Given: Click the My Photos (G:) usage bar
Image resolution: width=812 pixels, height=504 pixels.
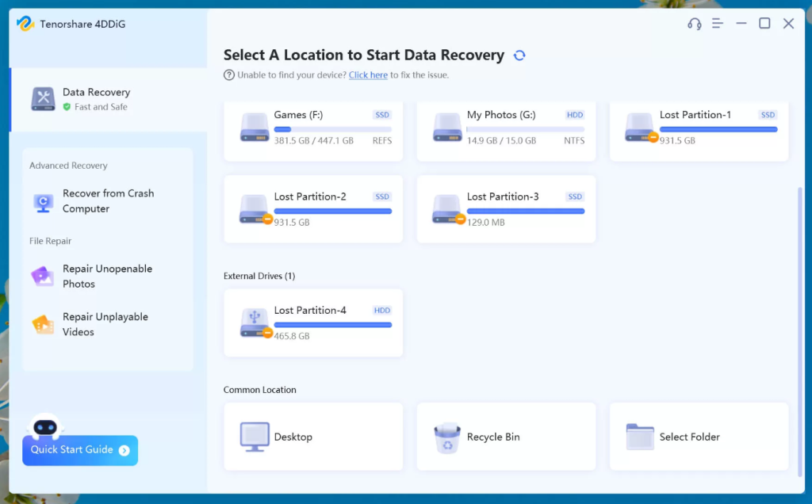Looking at the screenshot, I should click(x=525, y=129).
